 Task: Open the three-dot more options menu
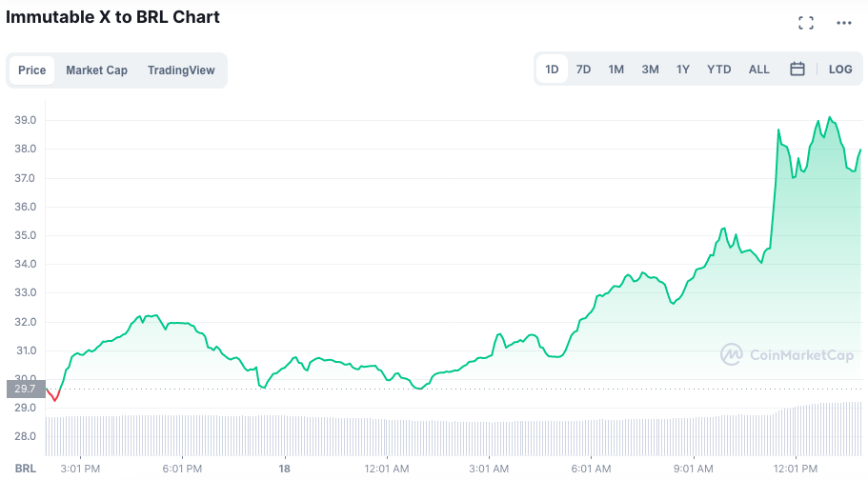(x=843, y=23)
